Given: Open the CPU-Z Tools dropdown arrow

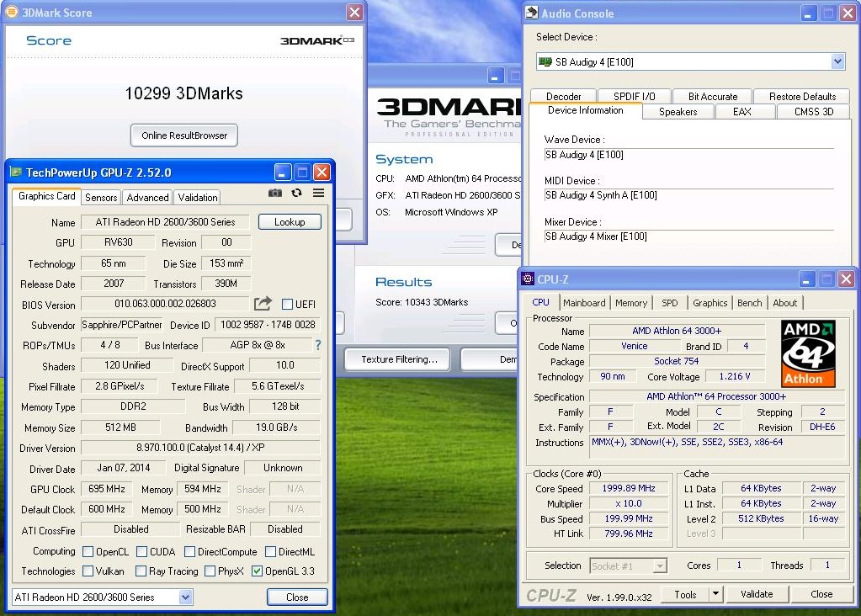Looking at the screenshot, I should (x=715, y=593).
